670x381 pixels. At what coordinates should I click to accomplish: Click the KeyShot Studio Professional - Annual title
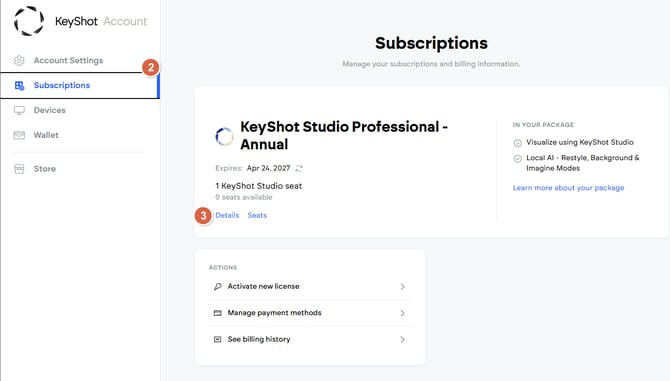click(344, 135)
